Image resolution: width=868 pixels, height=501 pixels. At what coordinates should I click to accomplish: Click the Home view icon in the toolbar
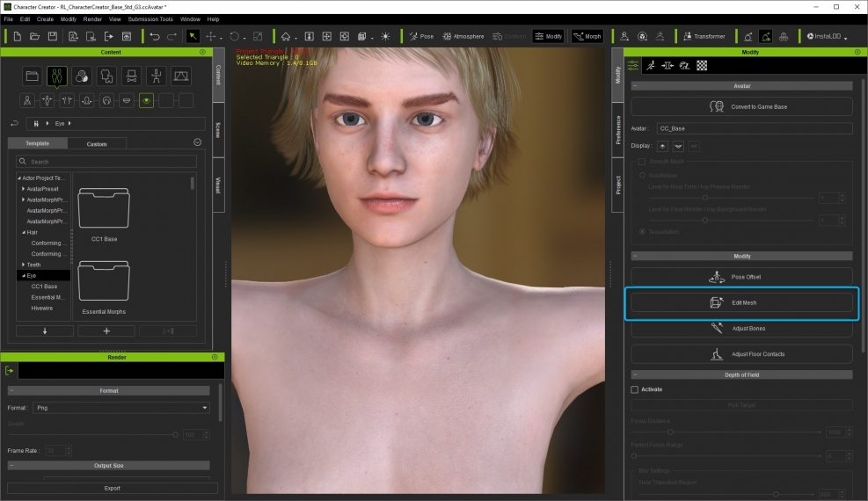pos(286,36)
